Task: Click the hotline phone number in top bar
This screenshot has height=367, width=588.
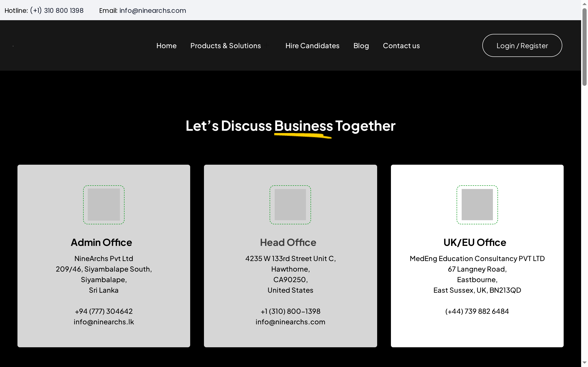Action: pos(57,11)
